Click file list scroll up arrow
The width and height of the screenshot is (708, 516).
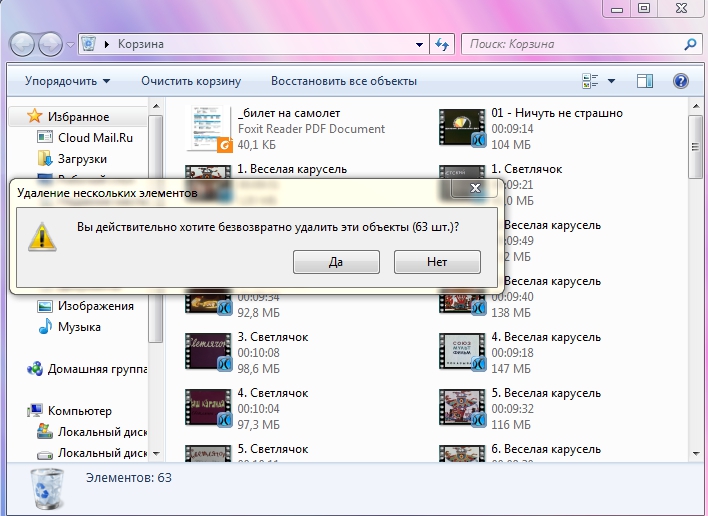click(695, 107)
